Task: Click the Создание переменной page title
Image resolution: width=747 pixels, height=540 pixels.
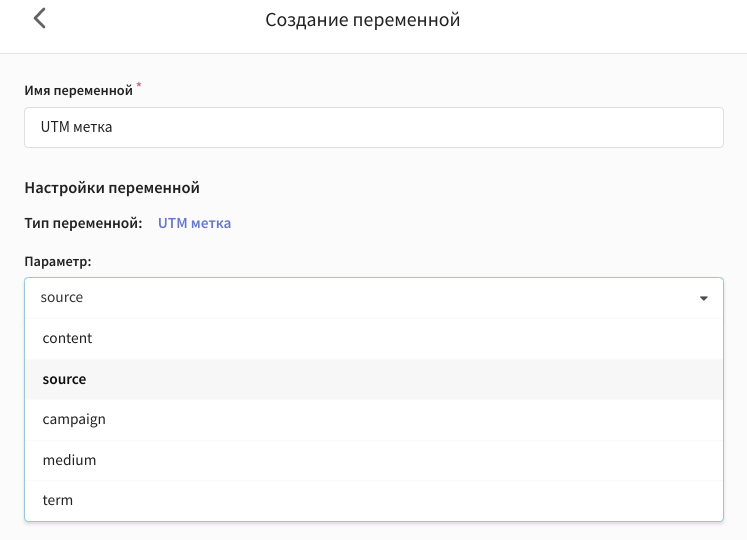Action: click(x=363, y=20)
